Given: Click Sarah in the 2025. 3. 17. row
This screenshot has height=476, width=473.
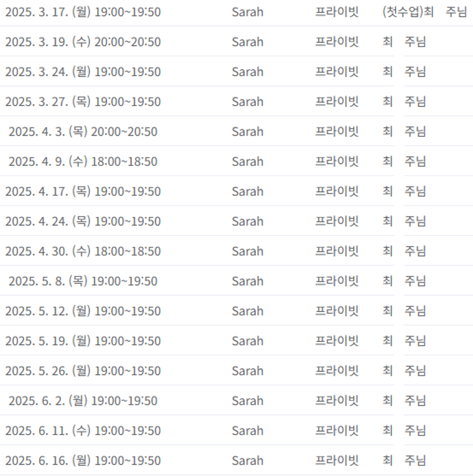Looking at the screenshot, I should [x=248, y=12].
